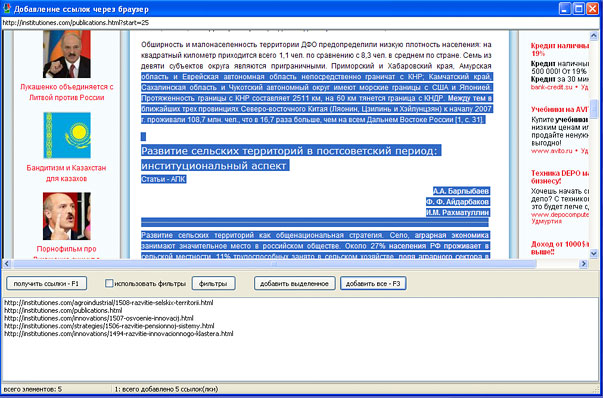Click 'добавить все - F3' button
The image size is (603, 398).
[x=373, y=283]
